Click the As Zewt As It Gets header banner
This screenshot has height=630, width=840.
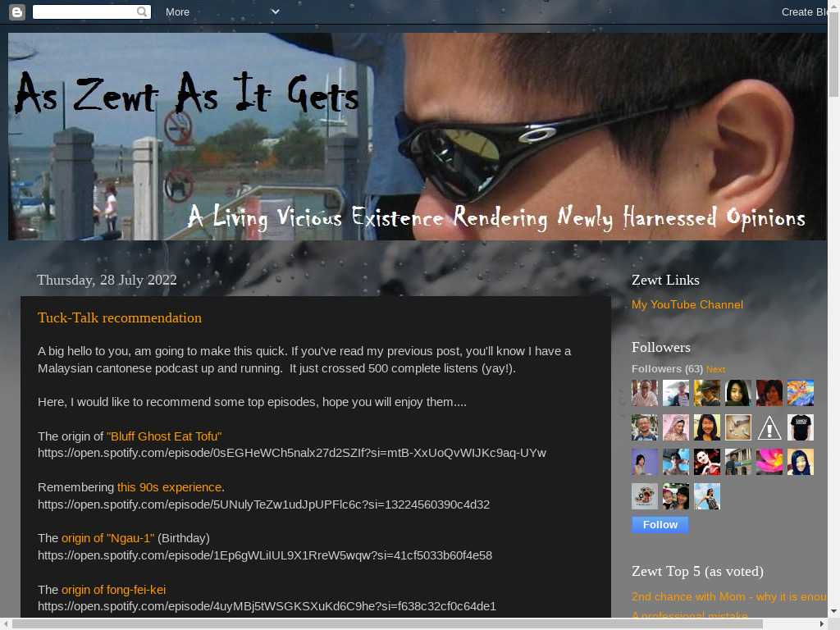418,137
